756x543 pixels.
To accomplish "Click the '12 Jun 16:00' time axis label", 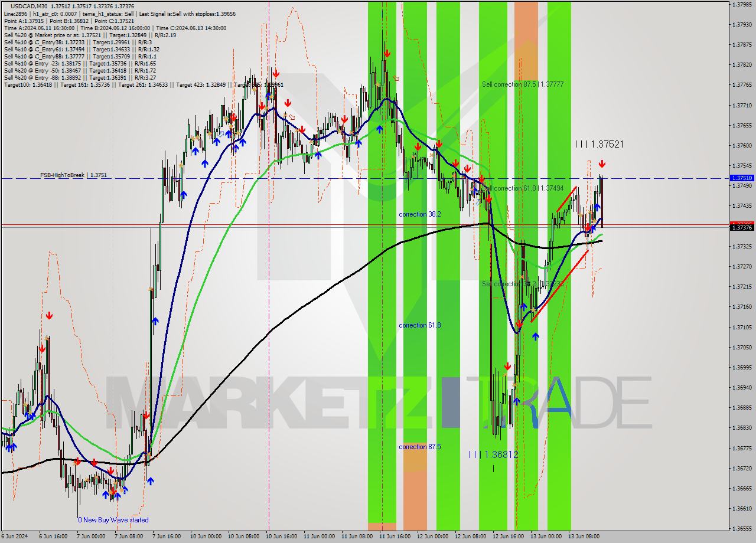I will click(509, 537).
